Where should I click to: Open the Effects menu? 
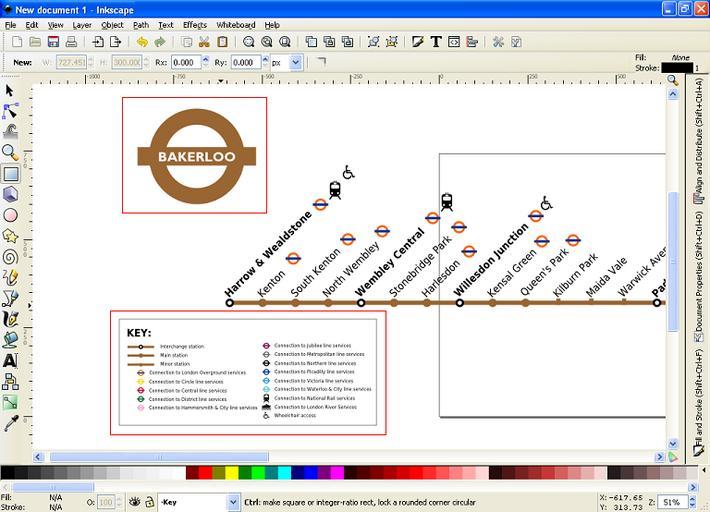(x=195, y=25)
